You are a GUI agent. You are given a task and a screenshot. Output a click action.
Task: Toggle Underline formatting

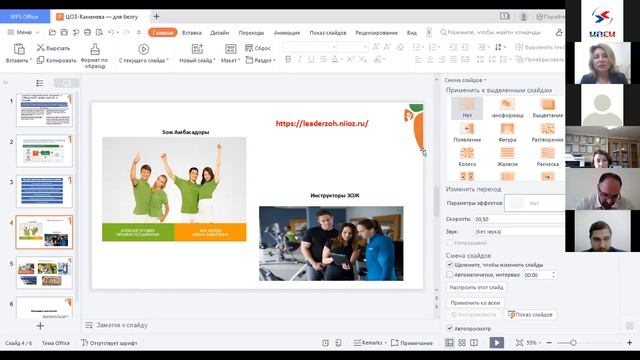tap(311, 60)
